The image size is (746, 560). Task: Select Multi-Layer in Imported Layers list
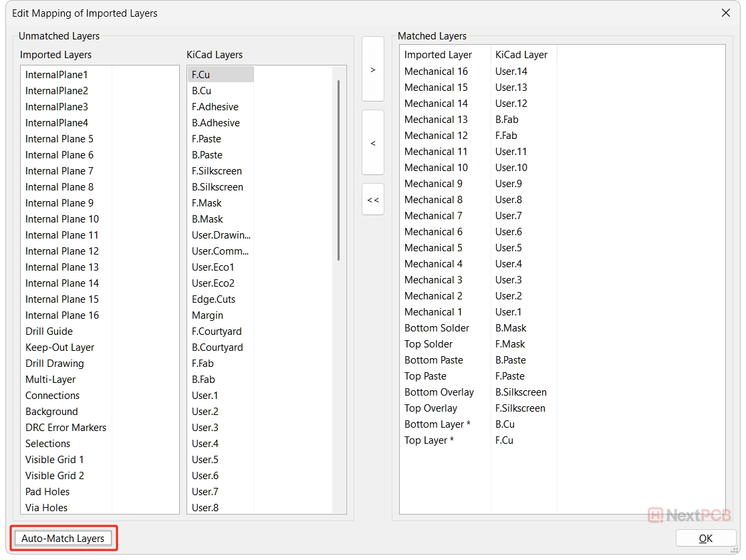[x=52, y=380]
